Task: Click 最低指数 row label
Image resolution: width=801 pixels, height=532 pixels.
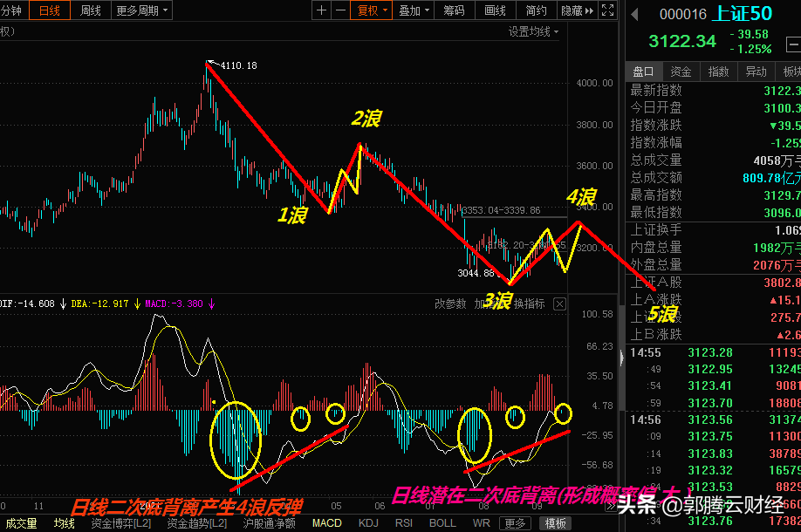Action: pos(656,213)
